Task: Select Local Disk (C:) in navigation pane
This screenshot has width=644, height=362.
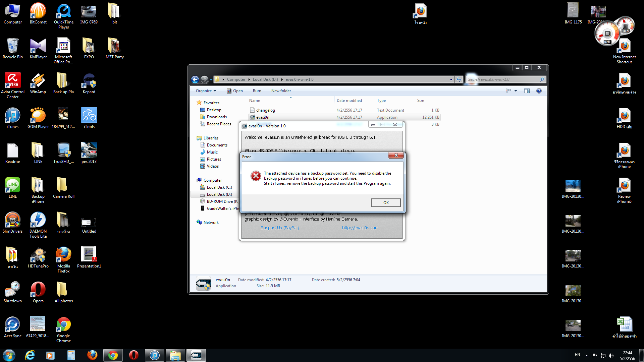Action: [219, 187]
